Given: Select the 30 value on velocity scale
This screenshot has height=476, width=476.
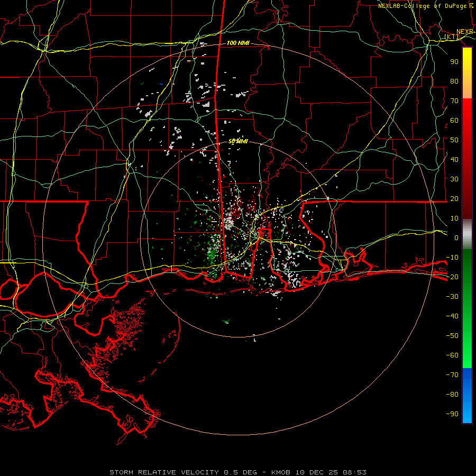Looking at the screenshot, I should pos(454,179).
